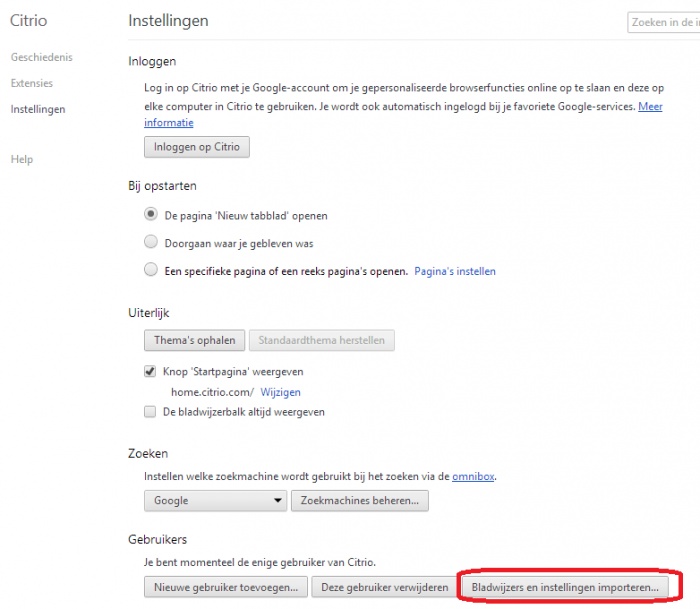Click the 'Inloggen' section heading
The image size is (700, 609).
152,61
